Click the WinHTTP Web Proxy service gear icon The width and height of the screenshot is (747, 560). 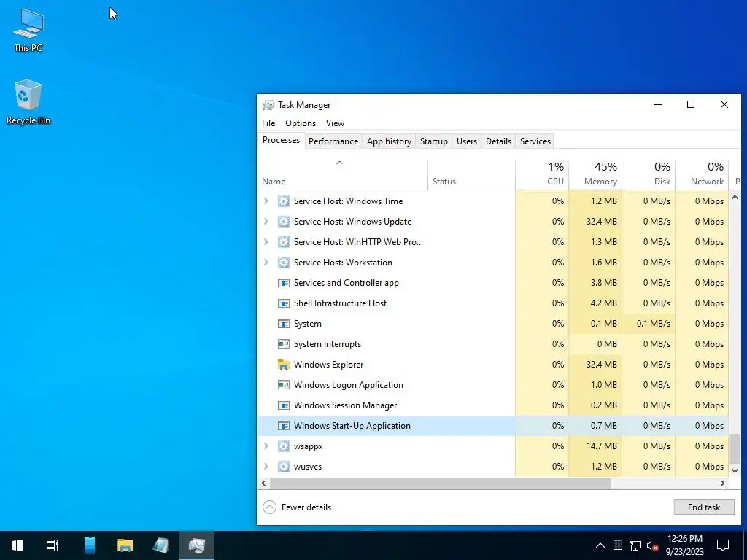284,242
